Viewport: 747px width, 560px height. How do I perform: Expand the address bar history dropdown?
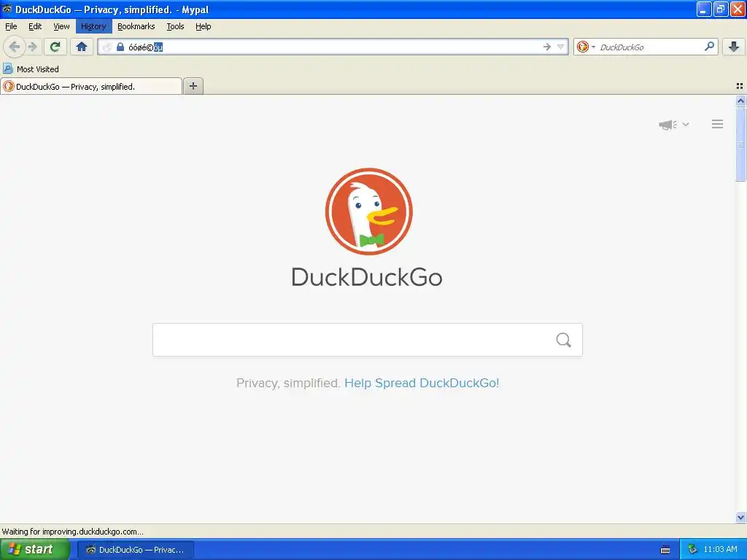click(561, 47)
